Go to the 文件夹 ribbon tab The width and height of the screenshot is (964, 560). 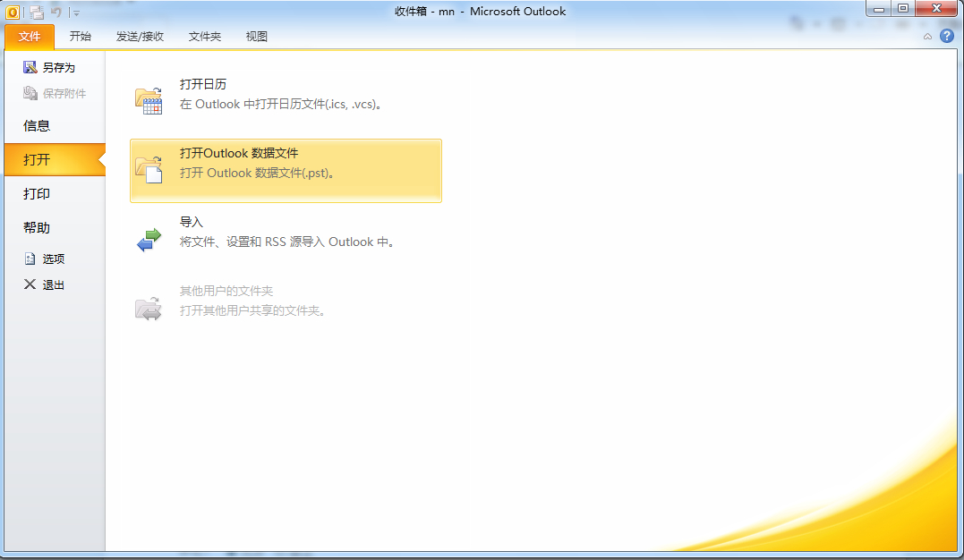click(x=205, y=37)
